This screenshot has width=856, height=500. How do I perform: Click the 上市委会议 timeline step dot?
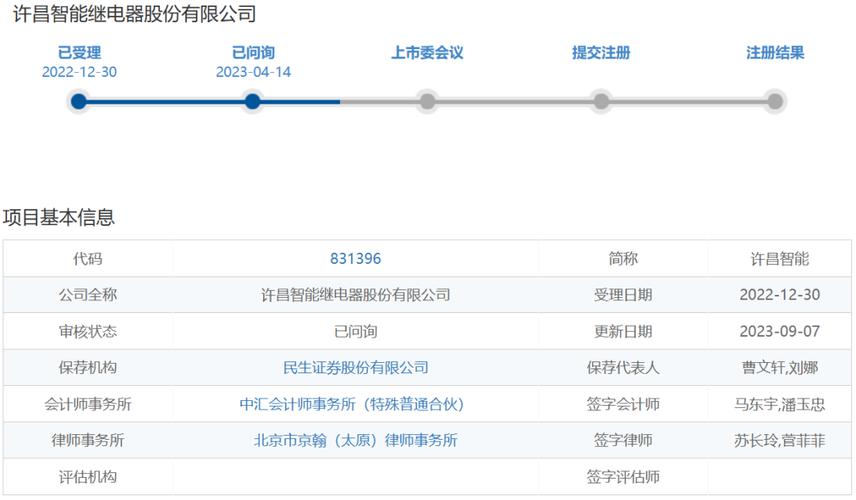[427, 102]
